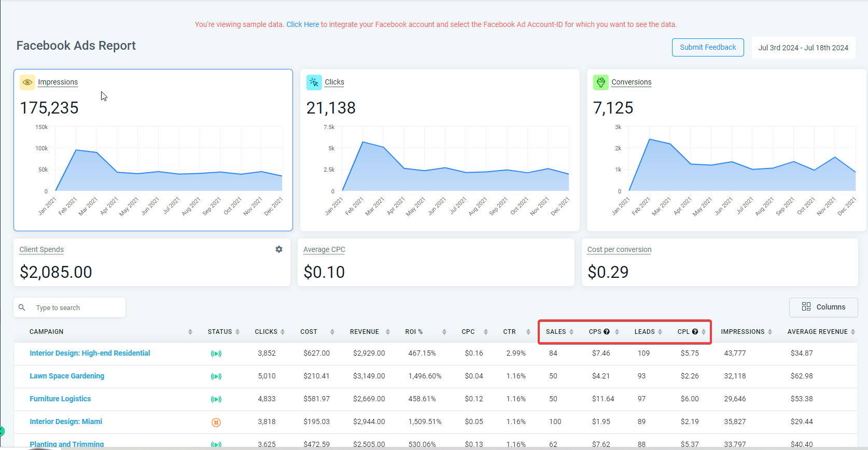
Task: Click the $581.97 cost cell
Action: pyautogui.click(x=316, y=399)
